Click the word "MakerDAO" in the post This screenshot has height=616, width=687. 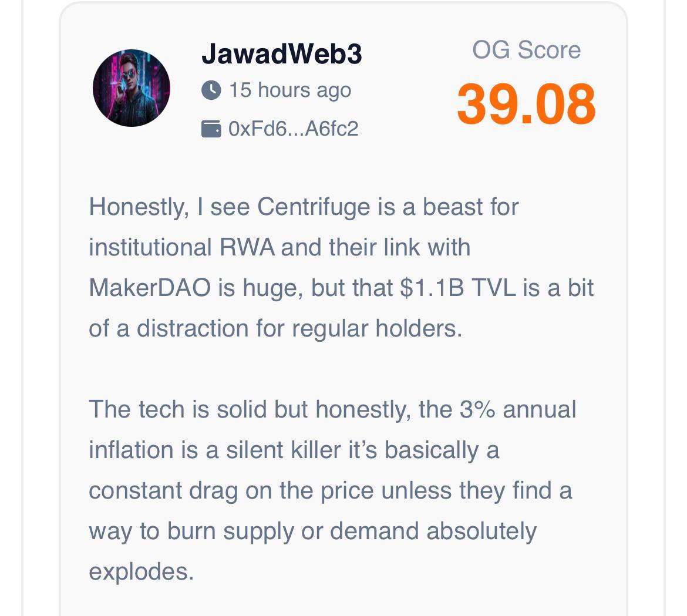[150, 288]
